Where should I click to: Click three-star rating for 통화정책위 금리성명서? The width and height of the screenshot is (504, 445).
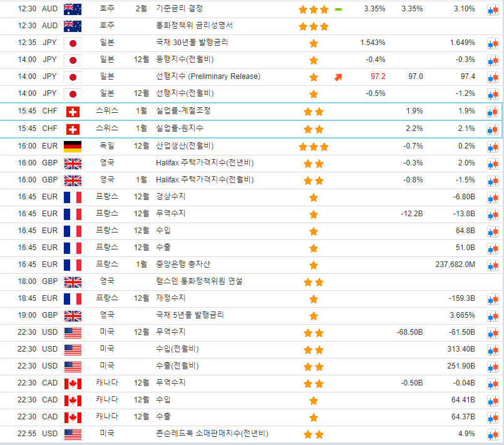coord(313,27)
